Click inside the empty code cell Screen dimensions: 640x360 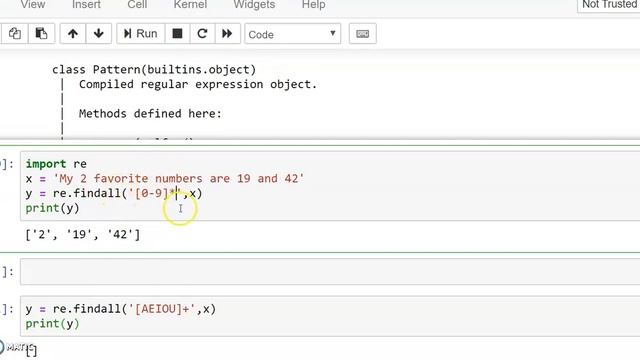click(x=330, y=271)
